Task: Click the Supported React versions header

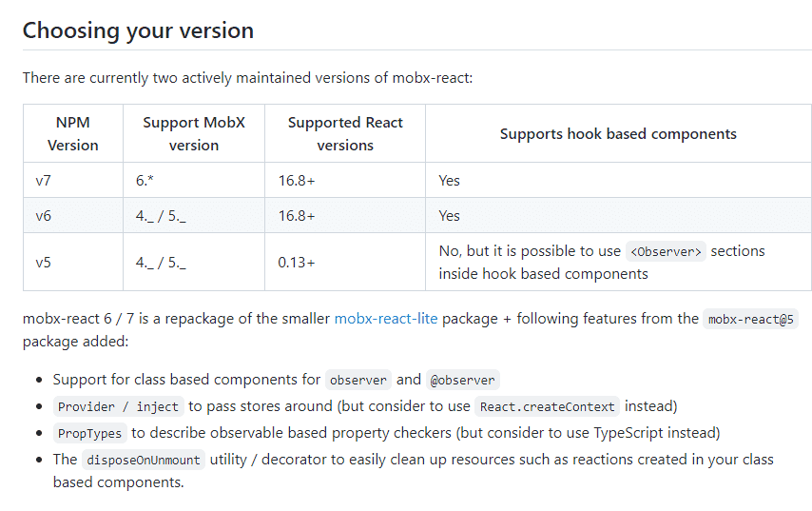Action: 345,134
